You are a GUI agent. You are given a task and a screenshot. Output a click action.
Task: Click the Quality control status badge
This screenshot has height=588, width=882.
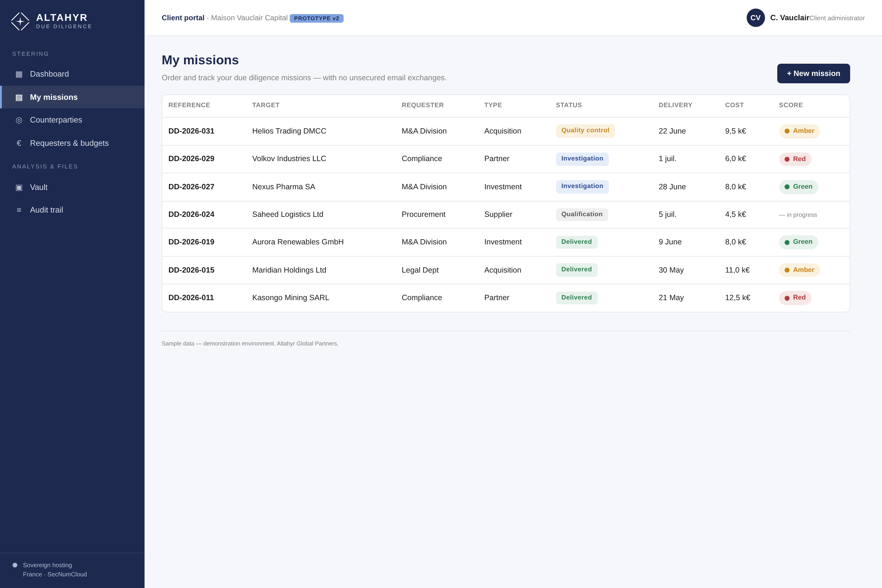(x=585, y=131)
